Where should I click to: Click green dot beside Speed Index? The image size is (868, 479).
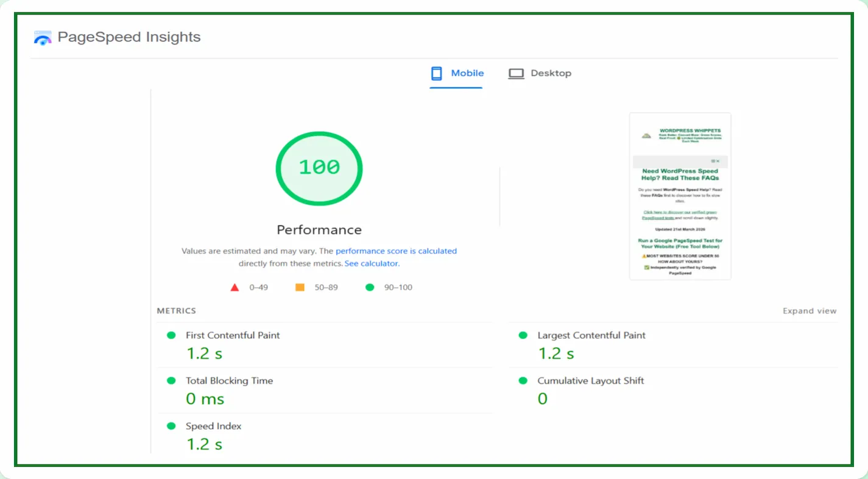171,427
